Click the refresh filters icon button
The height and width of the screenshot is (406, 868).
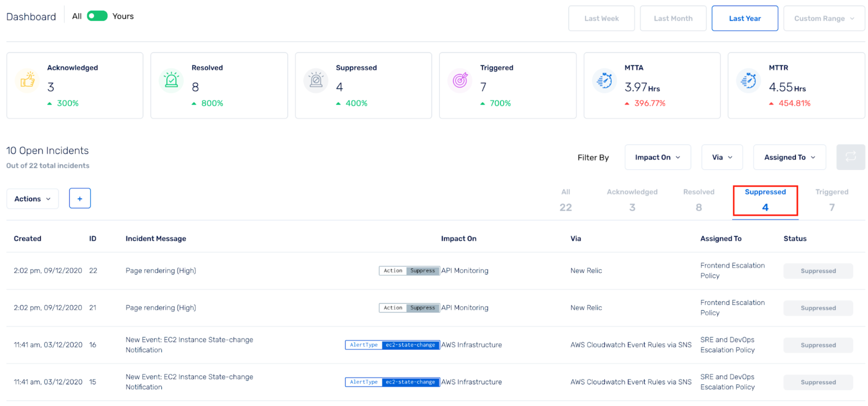pos(851,157)
